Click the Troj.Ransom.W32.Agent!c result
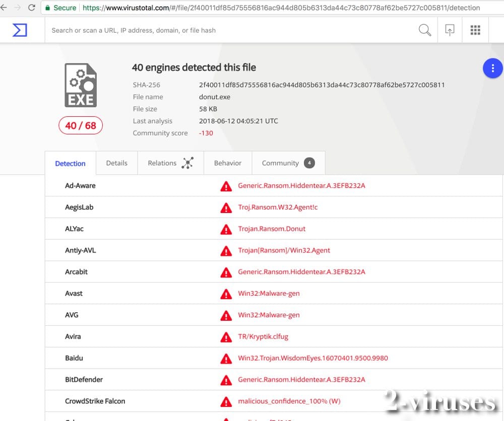The height and width of the screenshot is (421, 504). 278,207
